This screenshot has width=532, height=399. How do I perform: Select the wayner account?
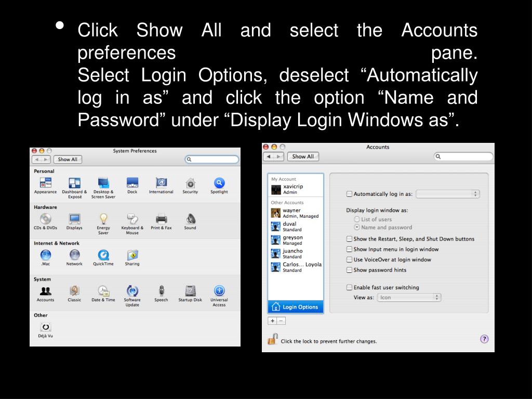296,213
